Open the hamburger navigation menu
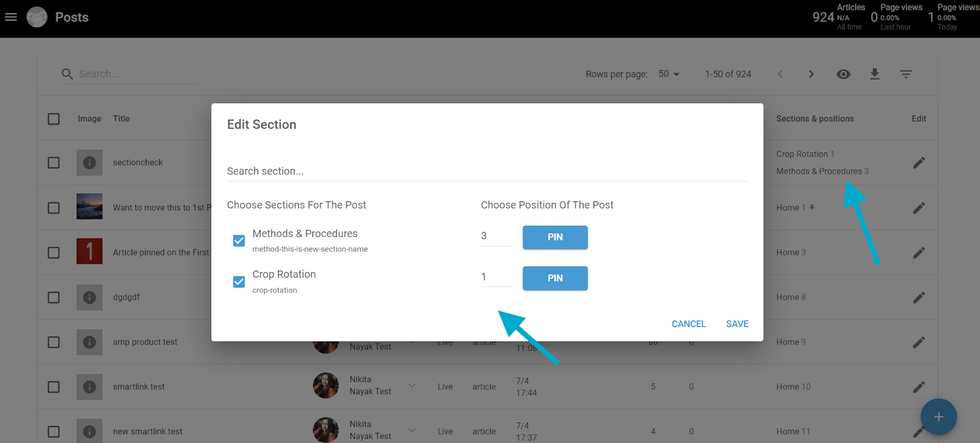This screenshot has width=980, height=443. tap(11, 17)
